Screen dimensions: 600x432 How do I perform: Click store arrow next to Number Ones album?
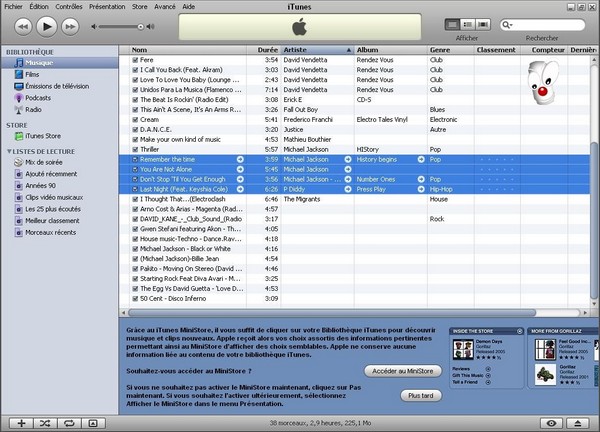click(421, 179)
